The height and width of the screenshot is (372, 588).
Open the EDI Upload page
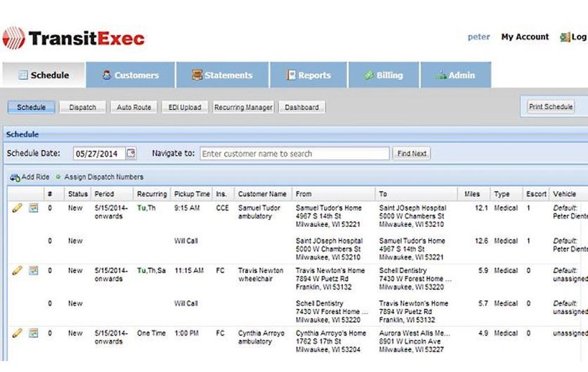(x=185, y=107)
